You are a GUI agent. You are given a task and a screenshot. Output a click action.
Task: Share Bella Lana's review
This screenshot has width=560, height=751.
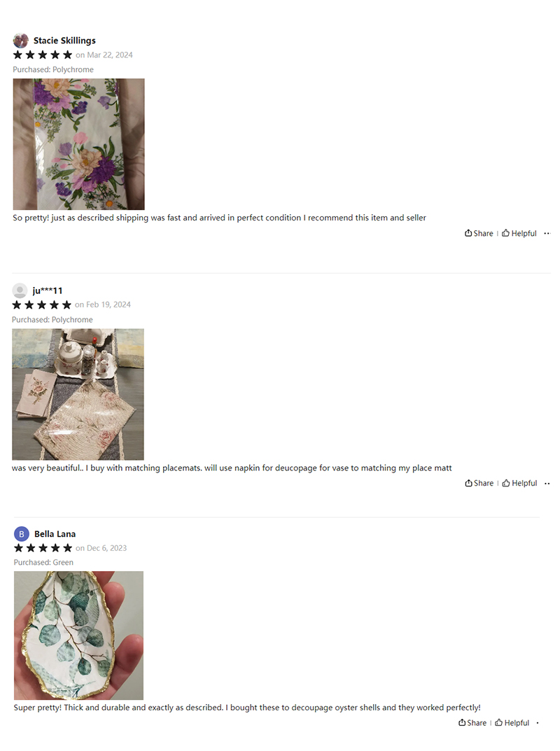pos(472,723)
